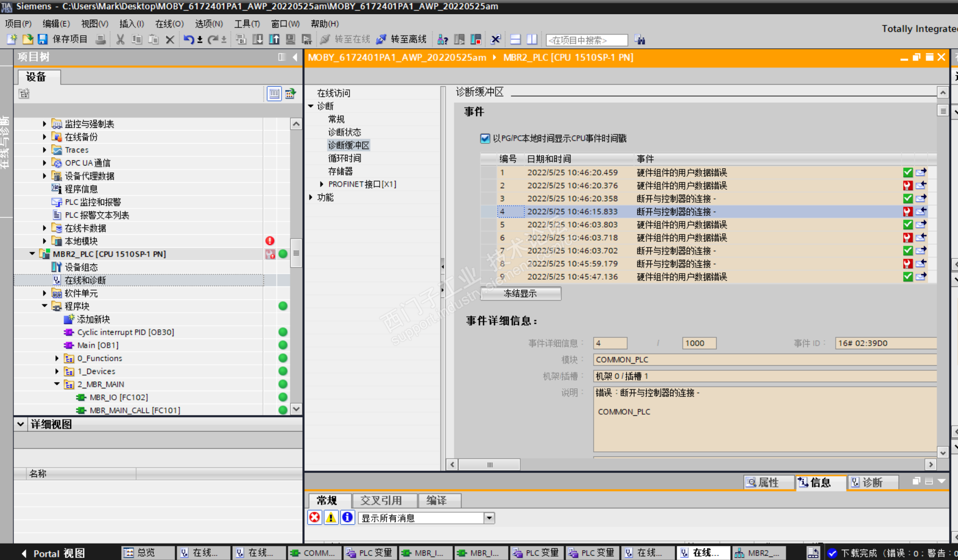Switch to Portal 视图
The width and height of the screenshot is (958, 560).
(x=53, y=553)
